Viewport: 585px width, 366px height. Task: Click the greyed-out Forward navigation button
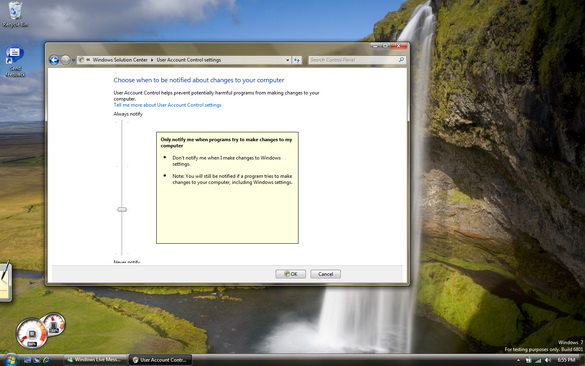65,60
